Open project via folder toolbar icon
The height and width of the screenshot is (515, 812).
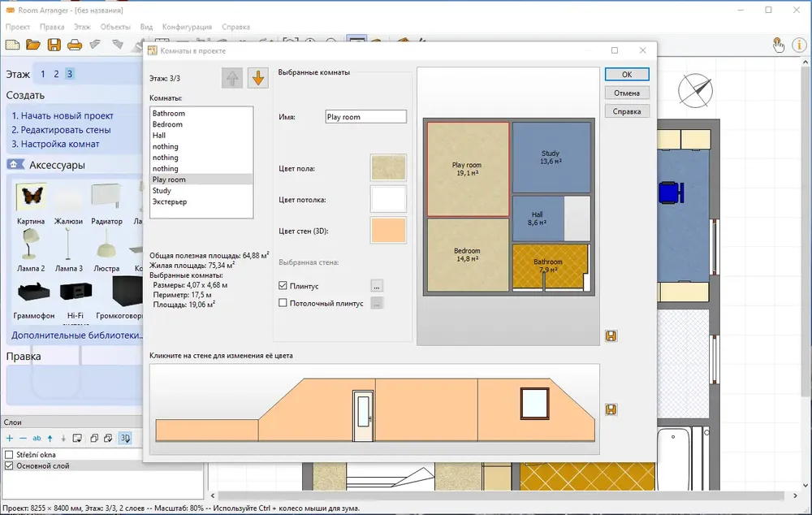click(x=33, y=45)
